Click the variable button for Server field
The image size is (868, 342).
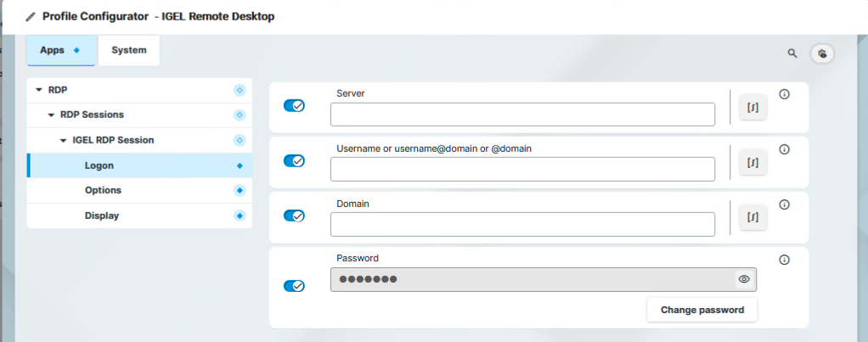coord(752,107)
